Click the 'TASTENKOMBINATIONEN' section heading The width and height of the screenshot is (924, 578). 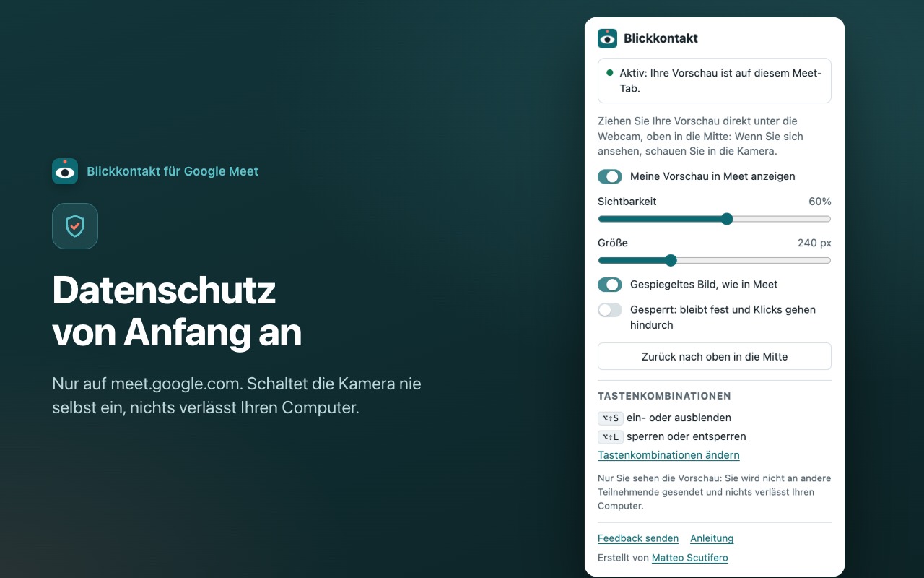coord(664,396)
